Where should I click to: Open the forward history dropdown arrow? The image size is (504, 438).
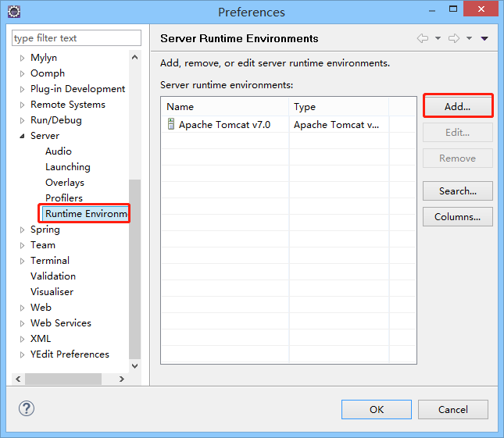470,38
